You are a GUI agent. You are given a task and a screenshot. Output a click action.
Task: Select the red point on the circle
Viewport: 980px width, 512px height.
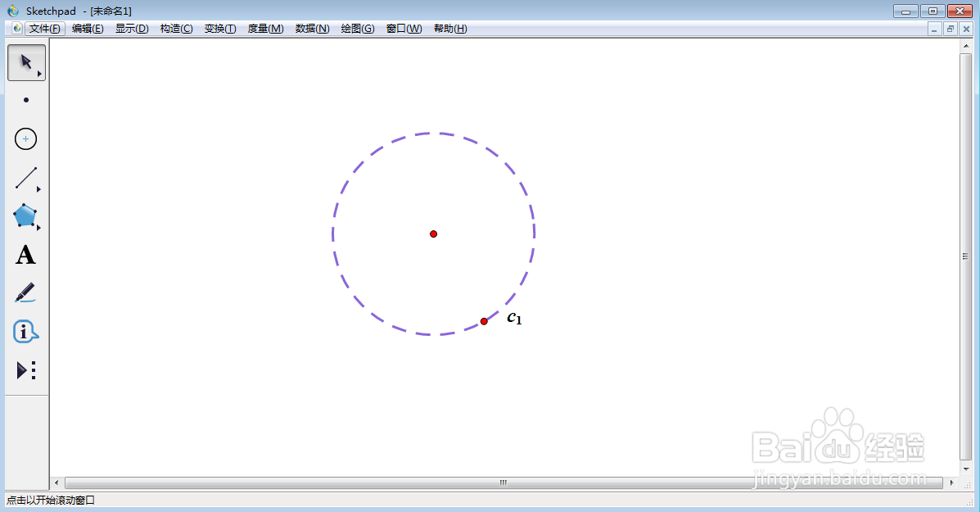tap(484, 321)
